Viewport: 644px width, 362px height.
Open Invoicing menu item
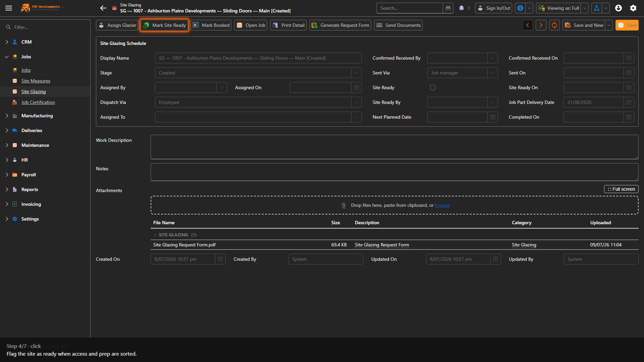[x=31, y=204]
